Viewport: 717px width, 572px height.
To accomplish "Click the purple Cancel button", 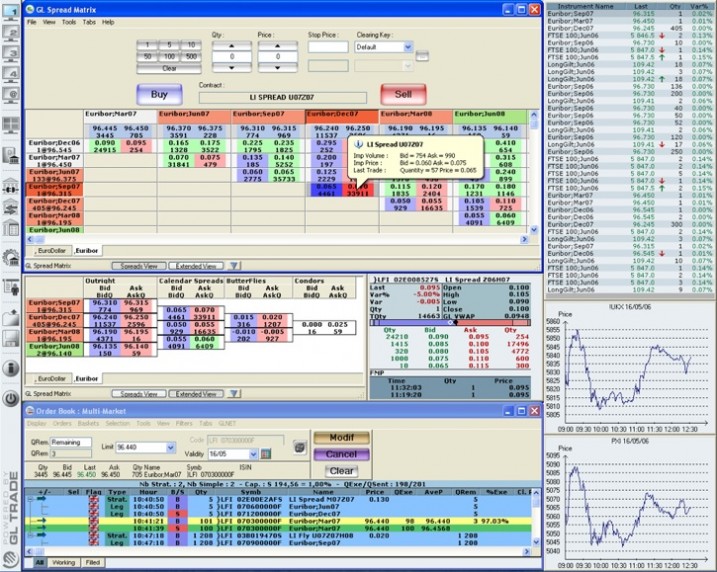I will 342,454.
